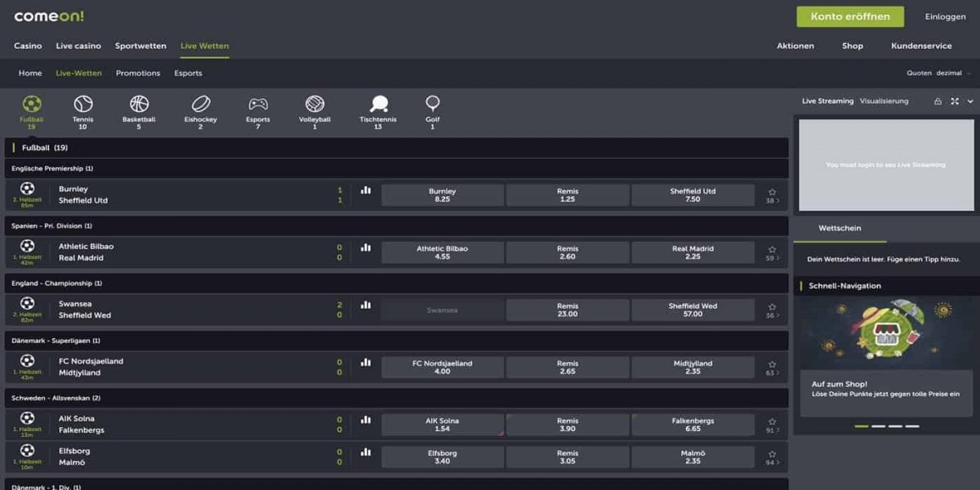Select the Wettschein tab
The width and height of the screenshot is (980, 490).
(840, 229)
